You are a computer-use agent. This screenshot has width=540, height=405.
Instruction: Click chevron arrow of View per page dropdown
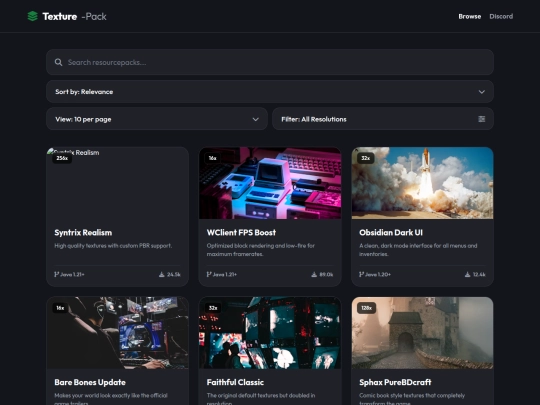(256, 120)
